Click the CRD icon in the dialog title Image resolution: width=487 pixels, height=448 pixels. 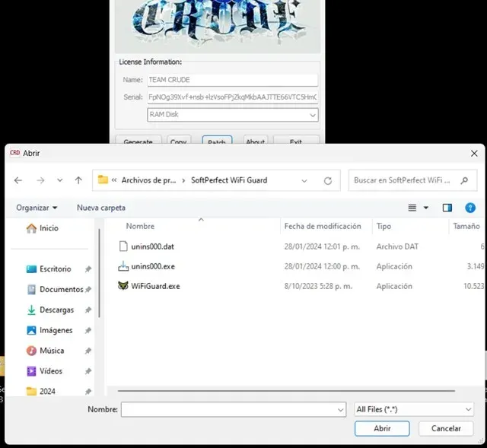[x=15, y=153]
